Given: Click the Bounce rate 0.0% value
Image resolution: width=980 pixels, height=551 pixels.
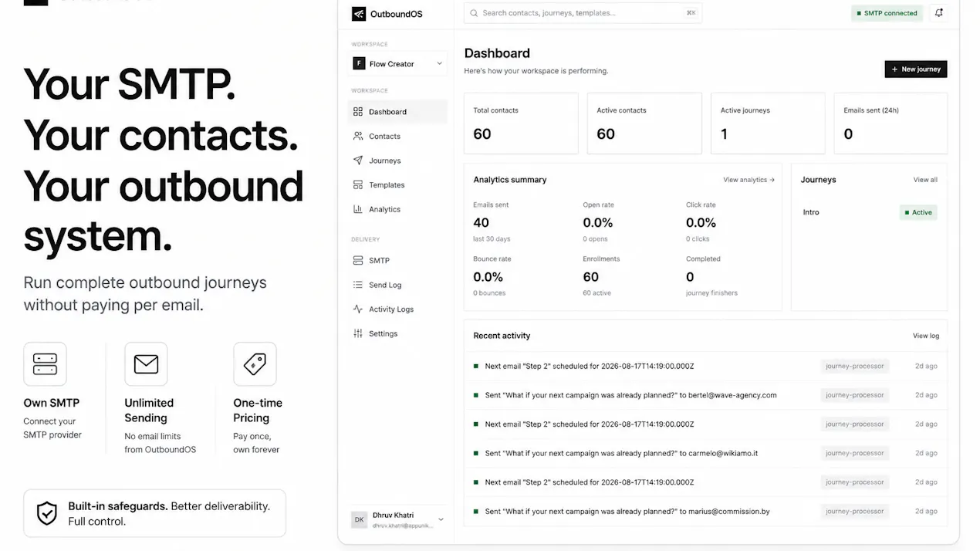Looking at the screenshot, I should pos(488,277).
